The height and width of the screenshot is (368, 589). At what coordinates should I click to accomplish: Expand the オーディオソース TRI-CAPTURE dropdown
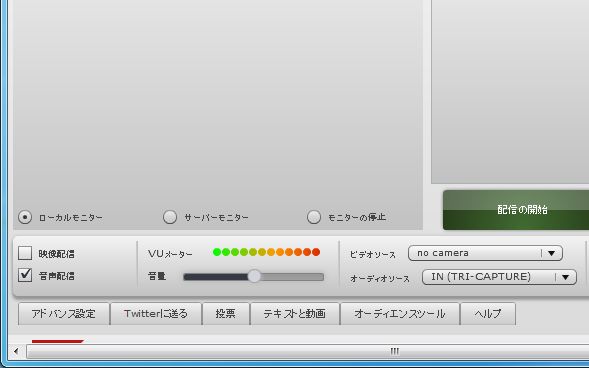point(499,277)
